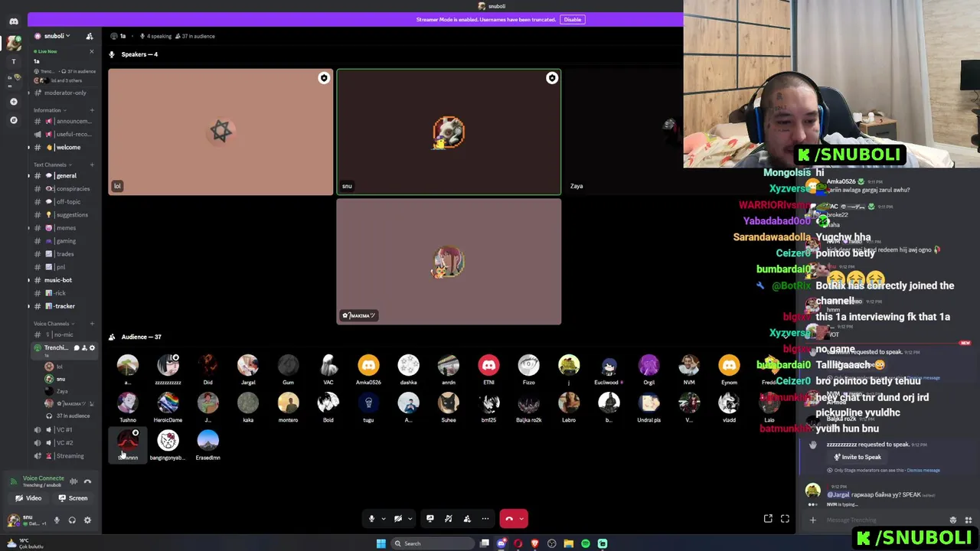Open options on lol speaker tile
The height and width of the screenshot is (551, 980).
[x=324, y=78]
